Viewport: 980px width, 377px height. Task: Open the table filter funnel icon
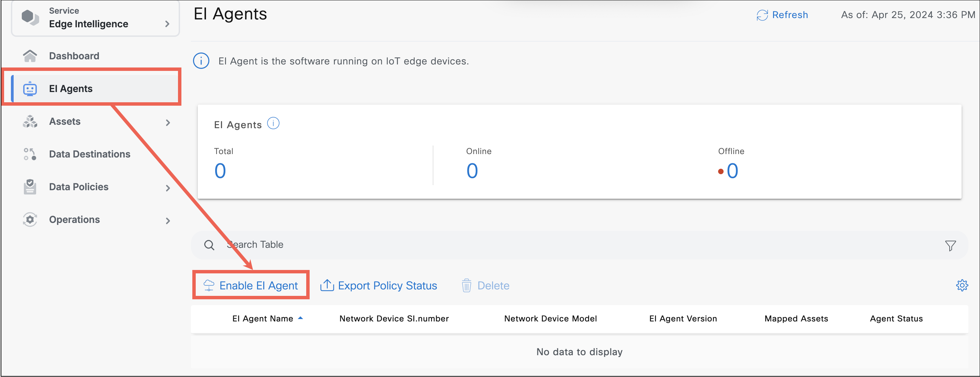click(x=950, y=246)
